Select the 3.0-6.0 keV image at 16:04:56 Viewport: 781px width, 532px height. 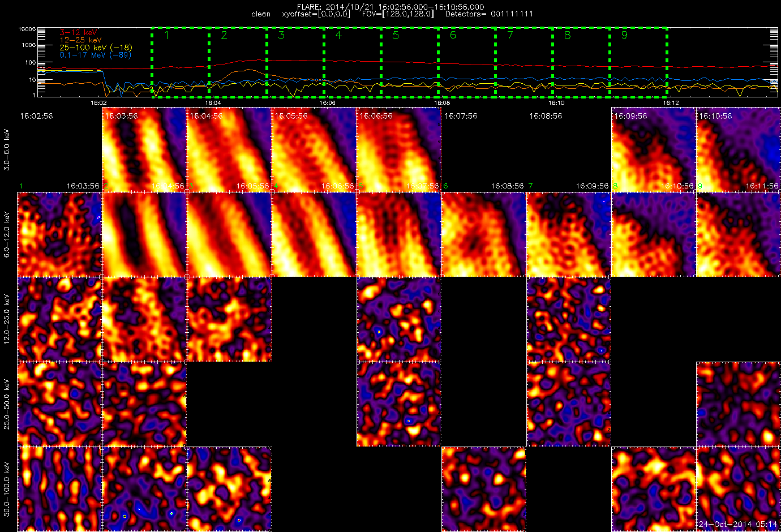pos(229,149)
